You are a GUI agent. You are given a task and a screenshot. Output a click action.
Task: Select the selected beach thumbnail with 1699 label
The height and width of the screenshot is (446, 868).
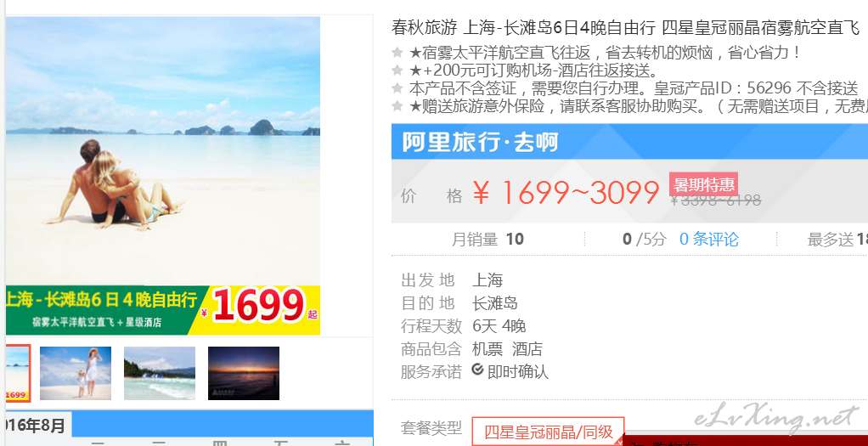[18, 373]
